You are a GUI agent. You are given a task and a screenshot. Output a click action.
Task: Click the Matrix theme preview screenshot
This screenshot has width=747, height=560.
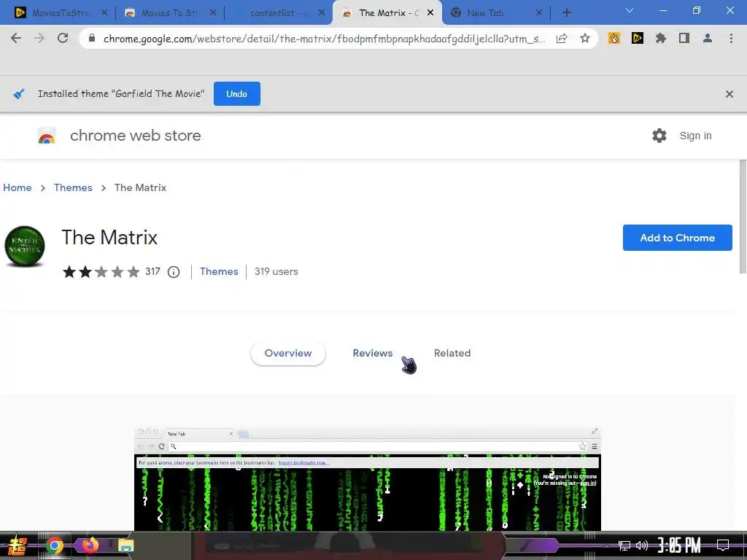coord(368,478)
